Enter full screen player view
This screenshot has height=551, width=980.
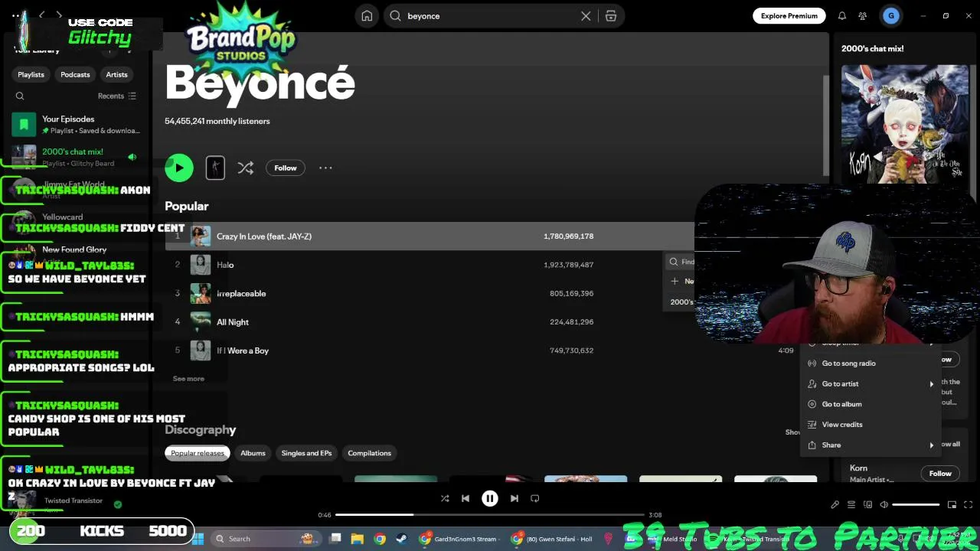tap(968, 505)
